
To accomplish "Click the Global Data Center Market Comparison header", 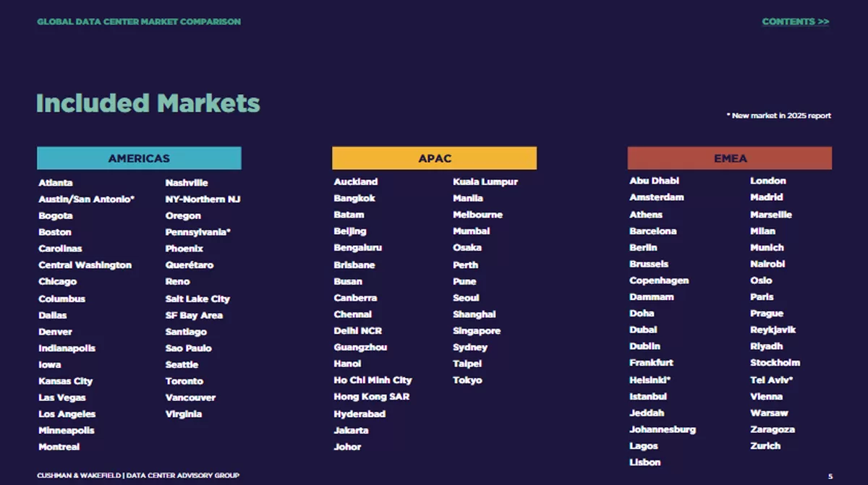I will pyautogui.click(x=139, y=22).
